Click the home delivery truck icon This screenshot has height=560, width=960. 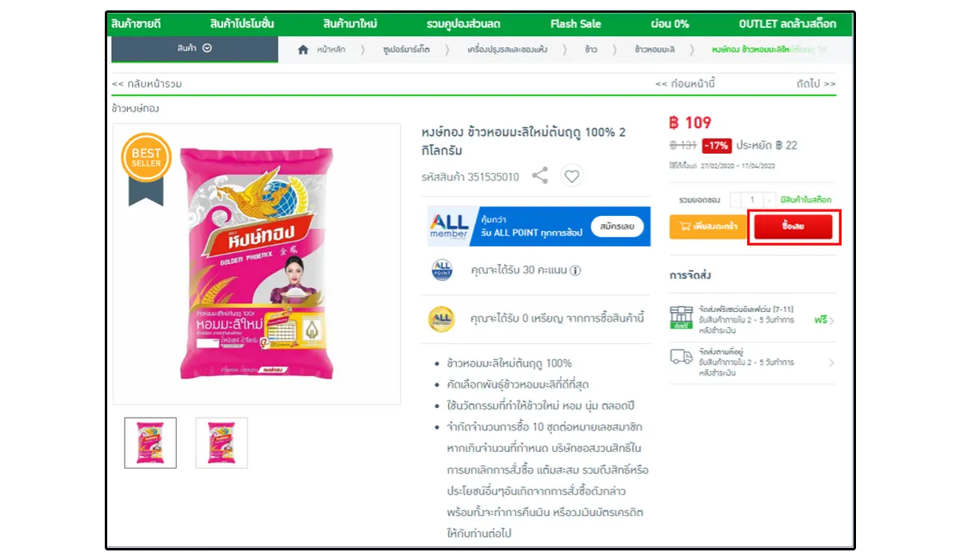pyautogui.click(x=682, y=357)
